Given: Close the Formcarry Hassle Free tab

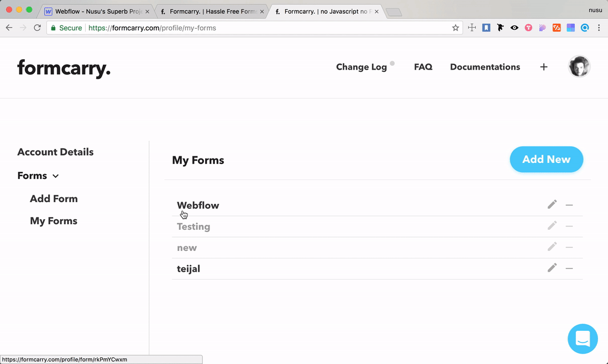Looking at the screenshot, I should (x=262, y=12).
